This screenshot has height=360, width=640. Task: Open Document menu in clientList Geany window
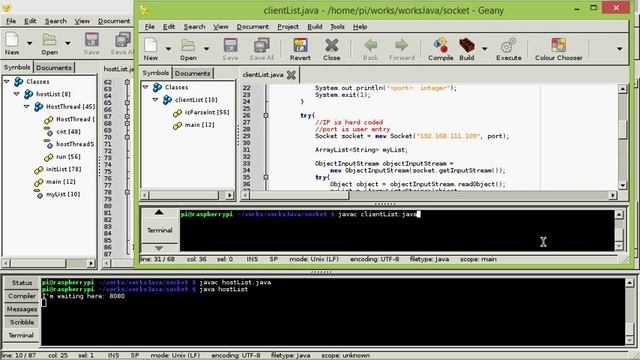253,27
